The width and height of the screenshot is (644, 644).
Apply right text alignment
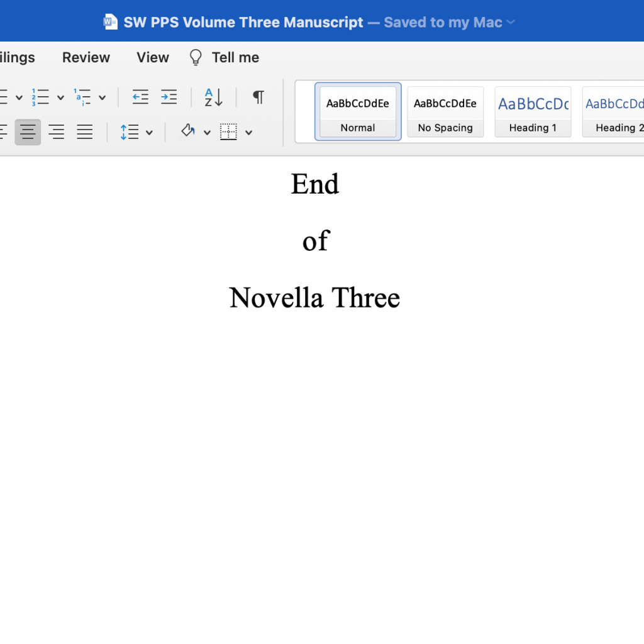[x=56, y=132]
